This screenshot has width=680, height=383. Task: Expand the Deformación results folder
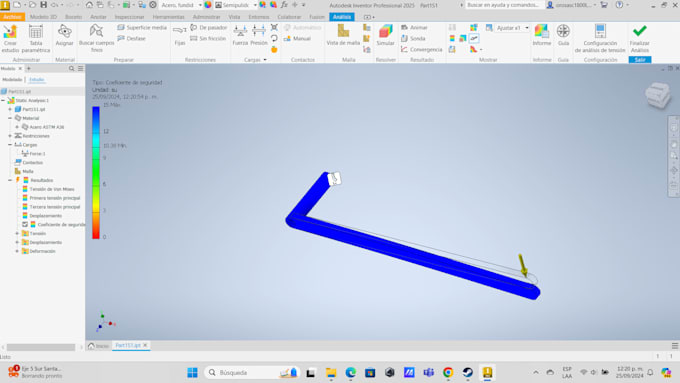17,251
